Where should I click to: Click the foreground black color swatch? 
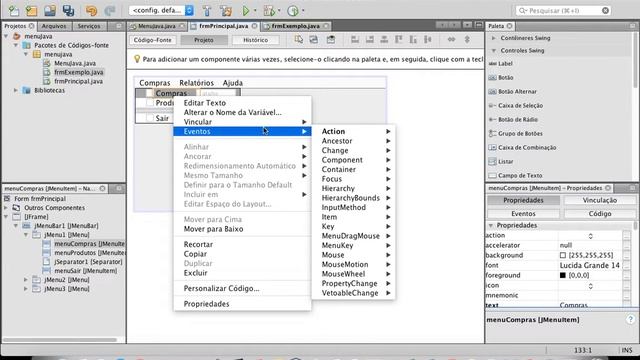tap(563, 276)
